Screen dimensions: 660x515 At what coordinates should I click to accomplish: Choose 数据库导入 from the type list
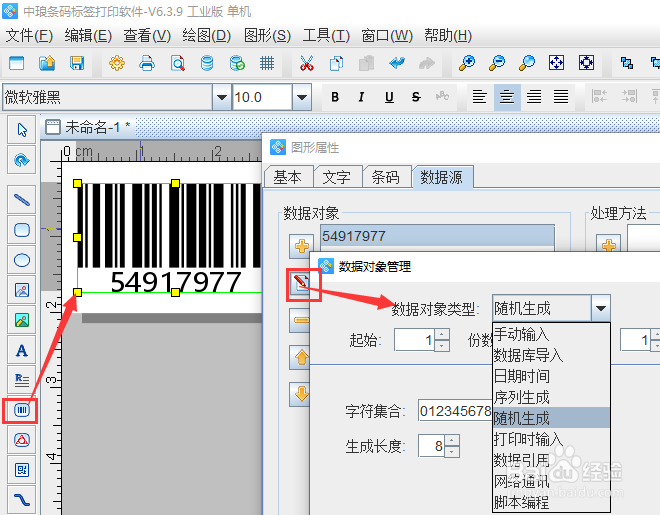pyautogui.click(x=551, y=355)
